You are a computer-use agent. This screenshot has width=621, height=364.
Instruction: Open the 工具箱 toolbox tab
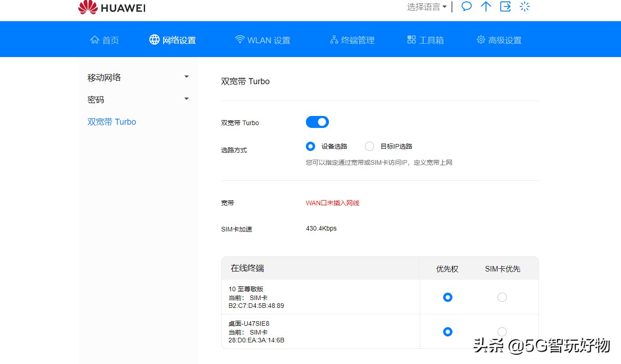426,40
